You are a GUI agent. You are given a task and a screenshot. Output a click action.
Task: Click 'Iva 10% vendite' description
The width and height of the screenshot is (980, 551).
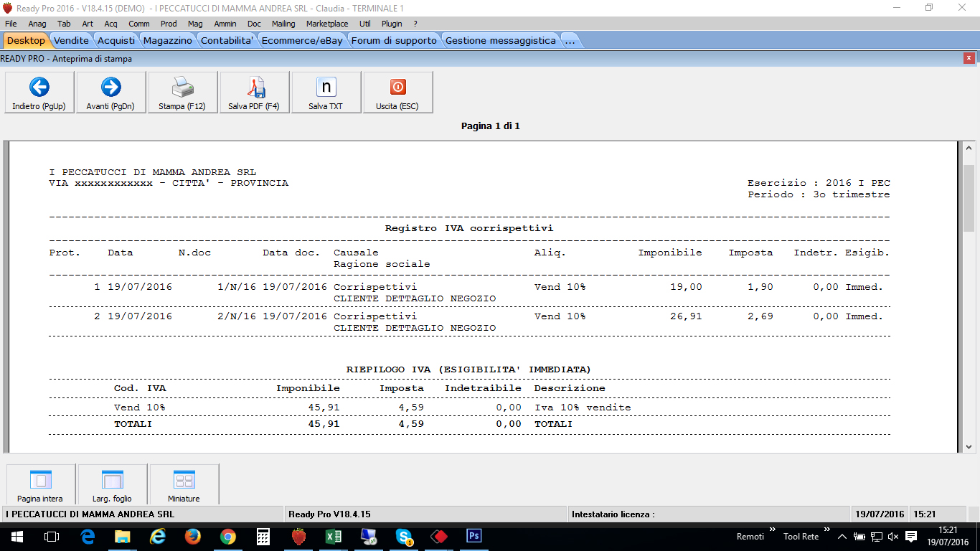tap(583, 407)
